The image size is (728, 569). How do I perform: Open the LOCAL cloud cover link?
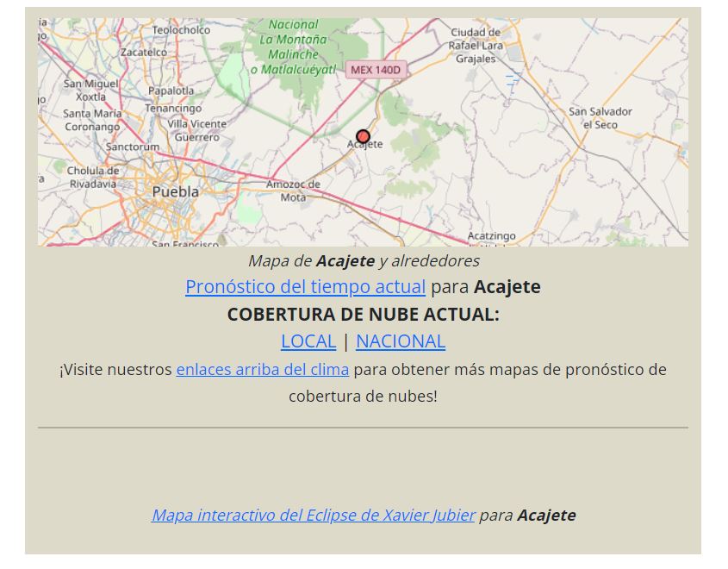308,341
